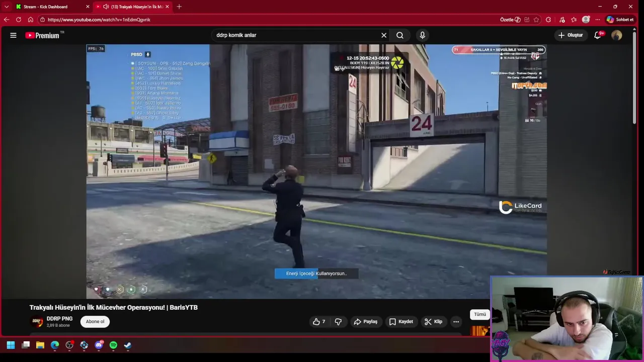The image size is (644, 362).
Task: Pause the video by clicking player
Action: [316, 171]
